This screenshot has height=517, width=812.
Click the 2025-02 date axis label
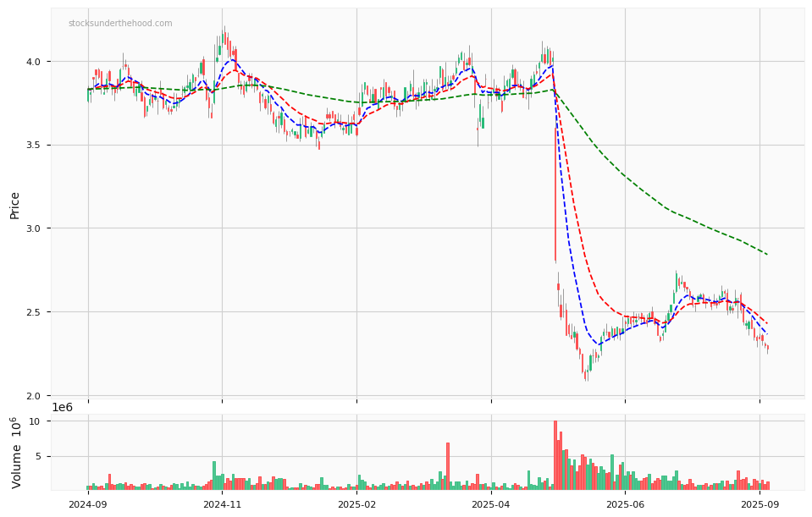(x=356, y=504)
